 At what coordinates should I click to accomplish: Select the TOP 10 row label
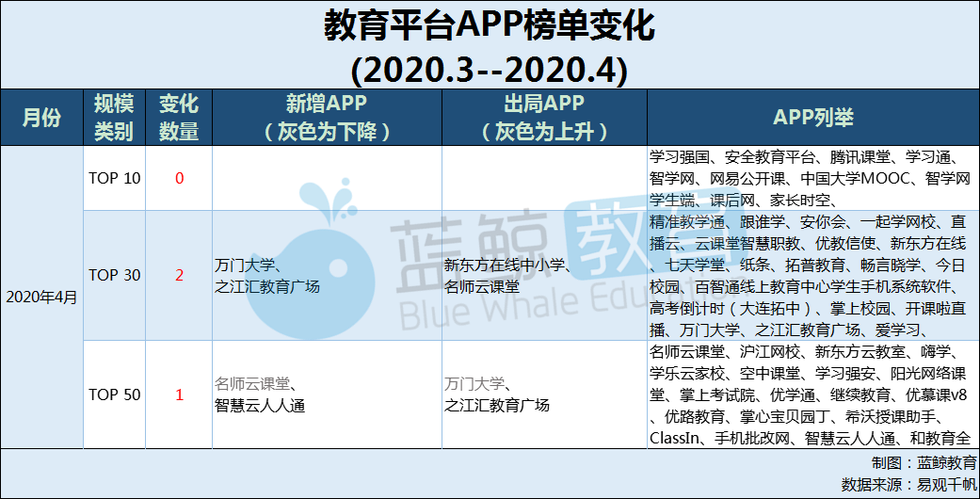[115, 178]
